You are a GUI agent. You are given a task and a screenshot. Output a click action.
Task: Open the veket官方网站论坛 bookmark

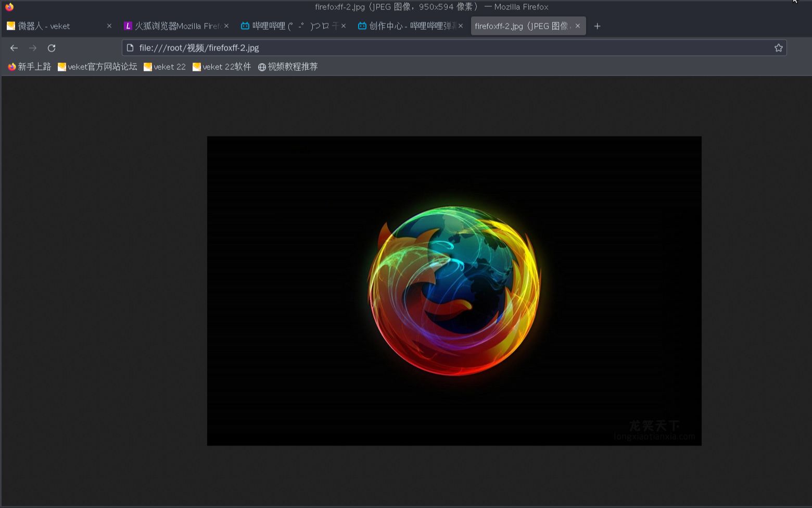pyautogui.click(x=97, y=67)
